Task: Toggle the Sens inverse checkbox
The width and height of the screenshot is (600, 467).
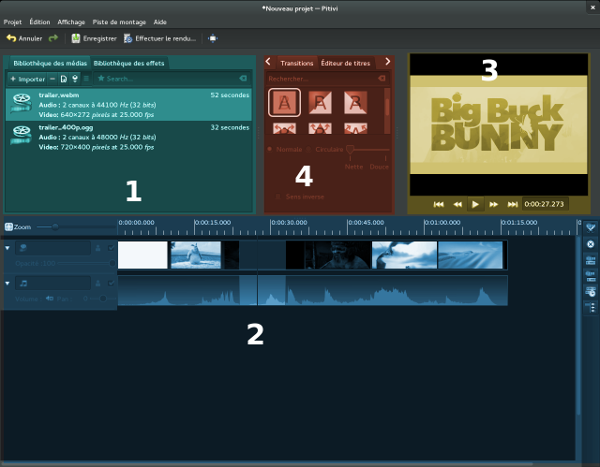Action: pyautogui.click(x=280, y=197)
